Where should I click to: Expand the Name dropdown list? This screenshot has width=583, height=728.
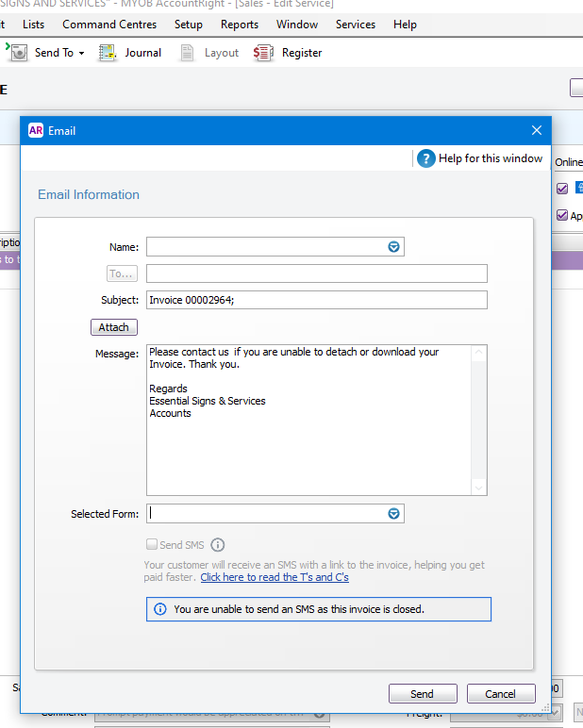[394, 247]
